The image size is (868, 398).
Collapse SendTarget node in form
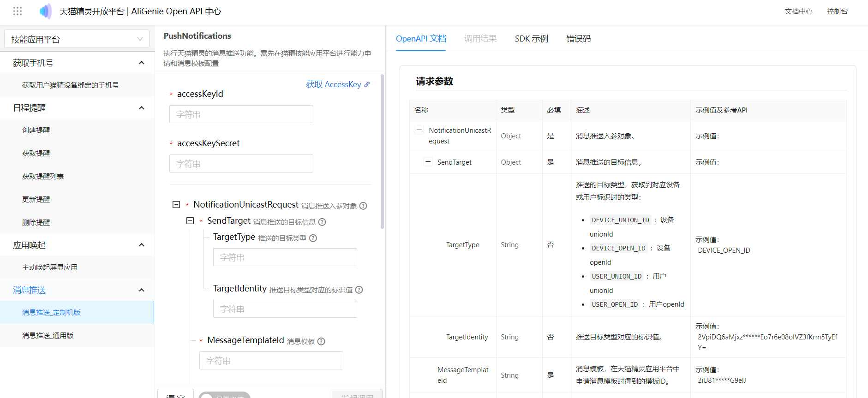point(190,220)
